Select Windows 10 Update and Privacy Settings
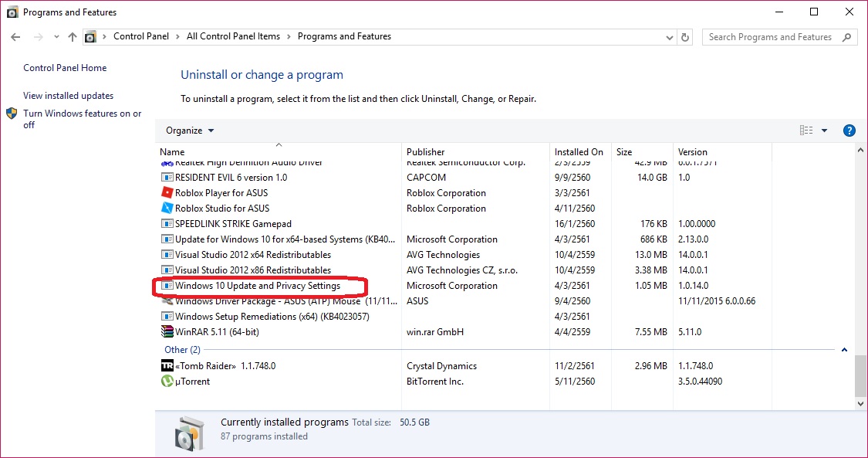868x458 pixels. pos(258,287)
